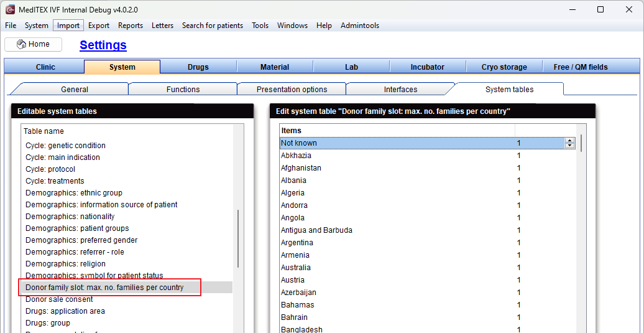Select the Functions sub-tab
The image size is (644, 333).
point(183,89)
